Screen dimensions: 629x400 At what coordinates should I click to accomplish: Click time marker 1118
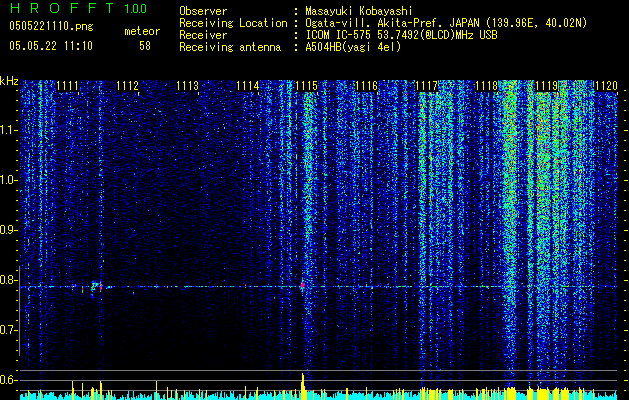click(486, 86)
